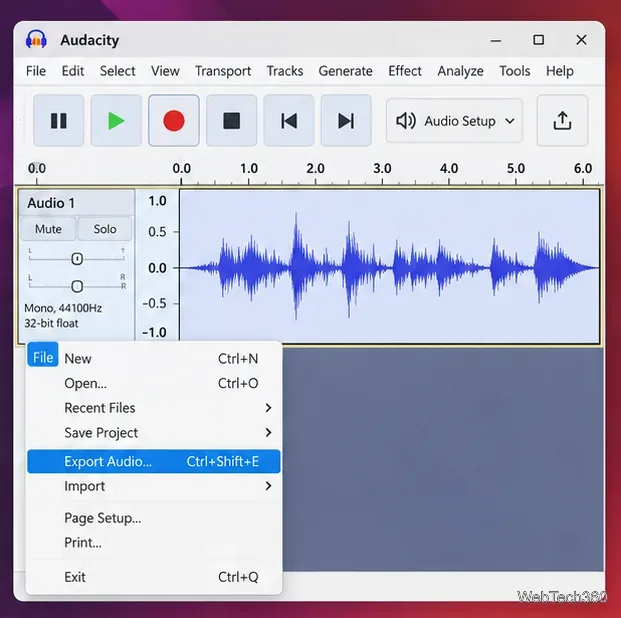Open the View menu

(165, 71)
